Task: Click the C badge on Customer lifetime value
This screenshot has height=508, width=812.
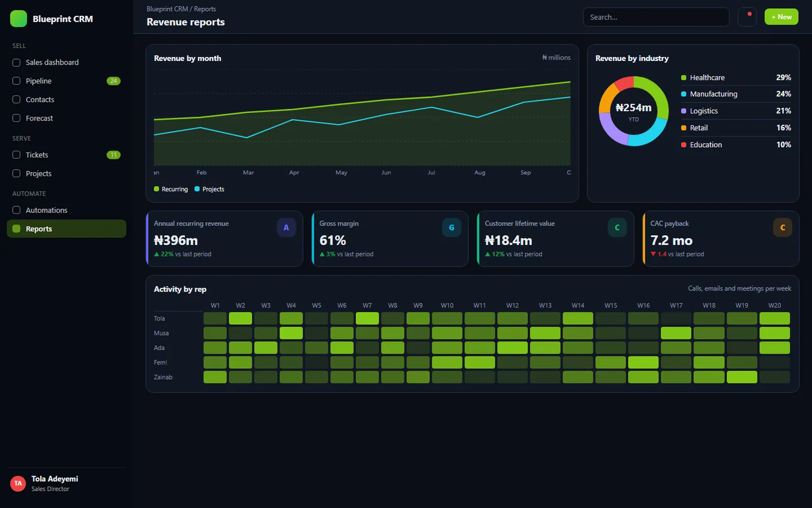Action: coord(617,228)
